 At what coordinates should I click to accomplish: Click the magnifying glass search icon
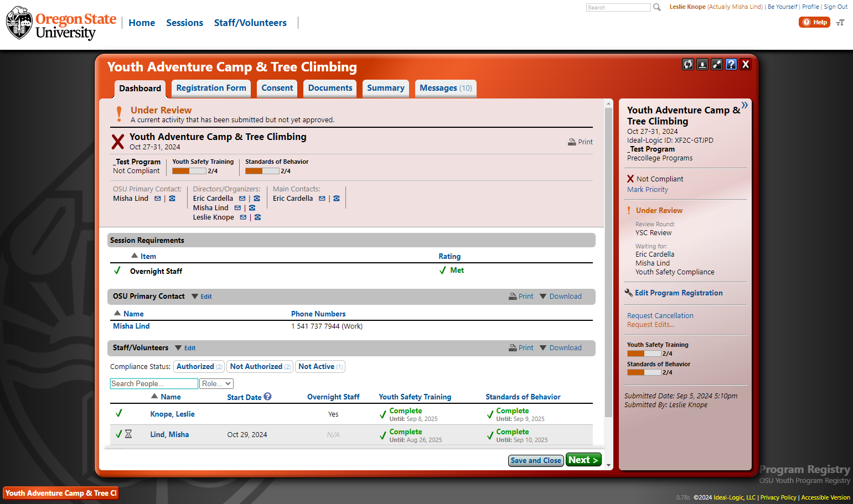[x=657, y=7]
